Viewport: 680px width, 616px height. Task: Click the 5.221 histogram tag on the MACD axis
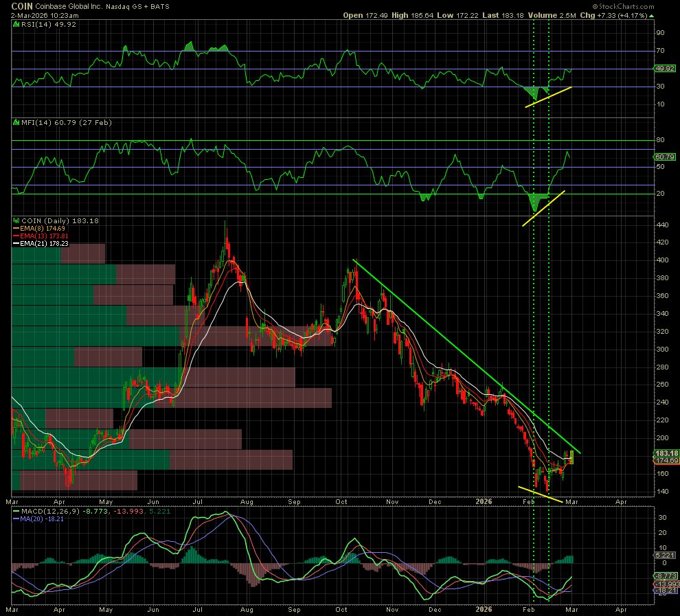666,555
